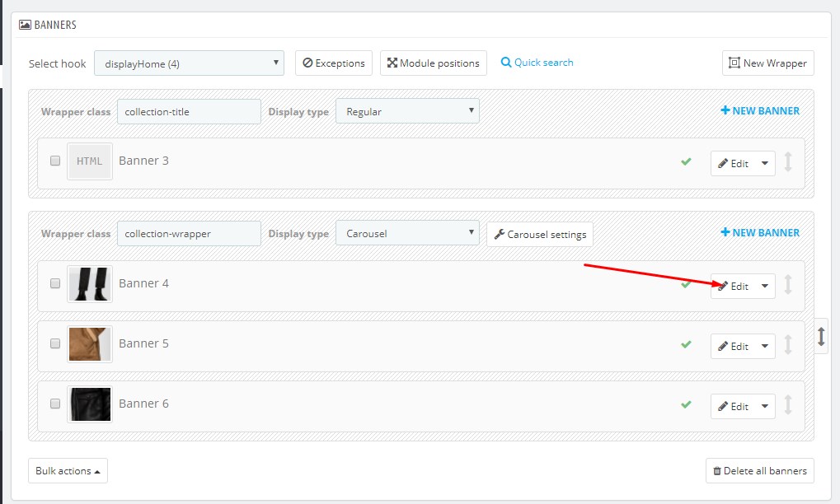Image resolution: width=840 pixels, height=504 pixels.
Task: Select the Banner 4 checkbox
Action: click(55, 283)
